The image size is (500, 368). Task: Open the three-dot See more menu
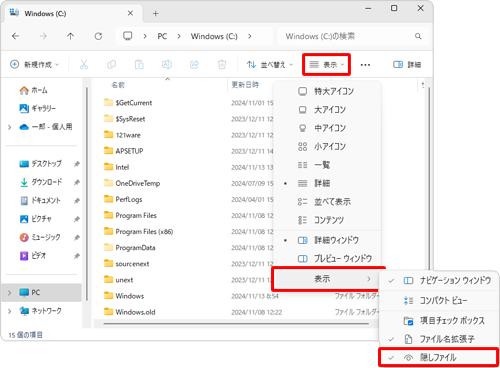(365, 65)
